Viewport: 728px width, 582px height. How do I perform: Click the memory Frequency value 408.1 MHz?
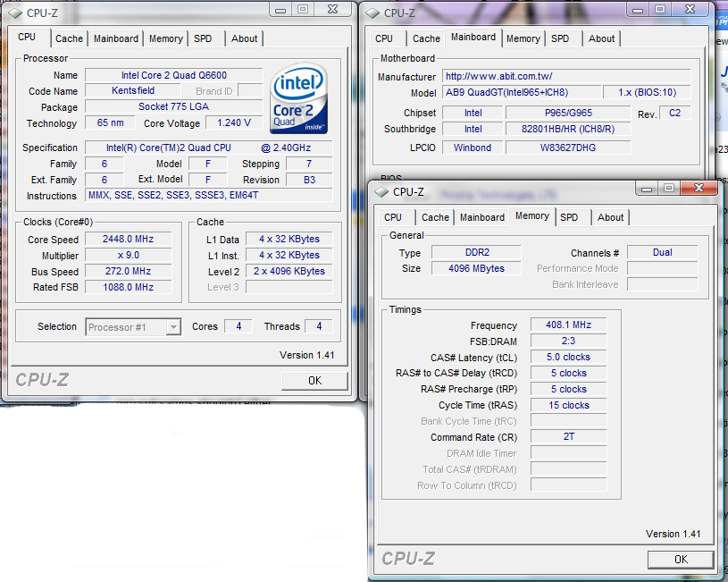(x=568, y=325)
